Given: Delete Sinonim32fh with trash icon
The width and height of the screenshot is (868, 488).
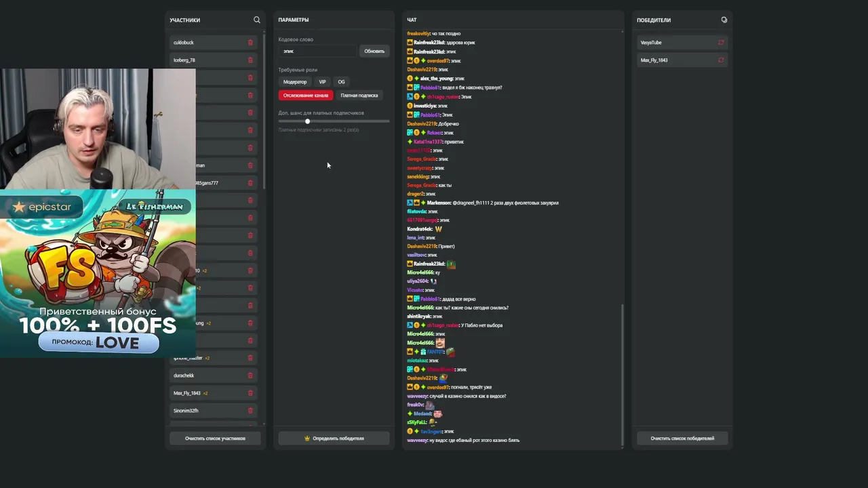Looking at the screenshot, I should 250,411.
